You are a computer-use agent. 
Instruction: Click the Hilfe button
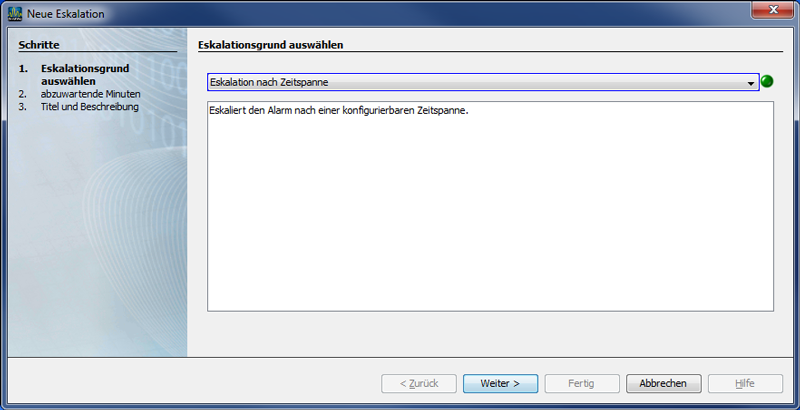(x=745, y=383)
